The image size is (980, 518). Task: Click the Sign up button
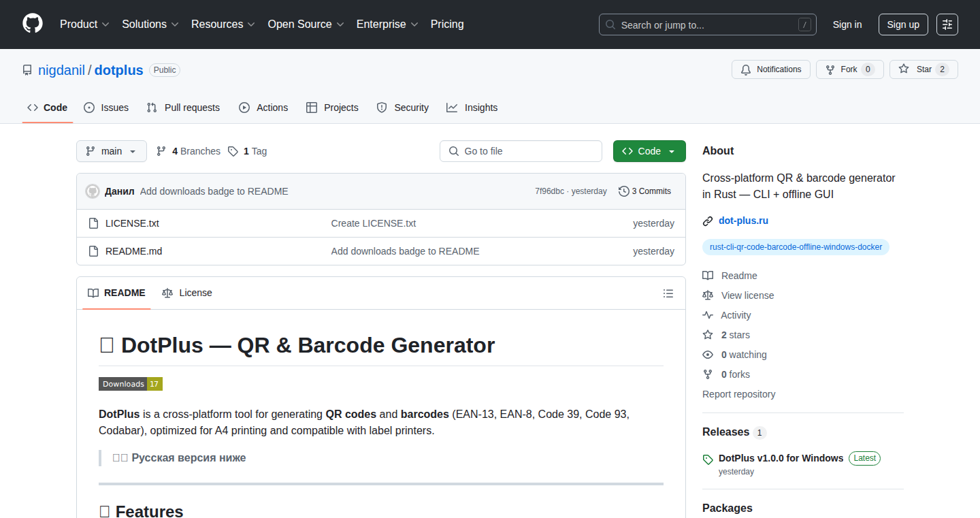tap(903, 25)
